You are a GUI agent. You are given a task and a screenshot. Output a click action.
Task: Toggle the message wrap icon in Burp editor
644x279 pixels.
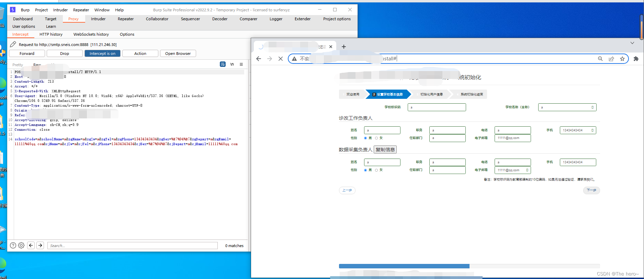(x=223, y=64)
